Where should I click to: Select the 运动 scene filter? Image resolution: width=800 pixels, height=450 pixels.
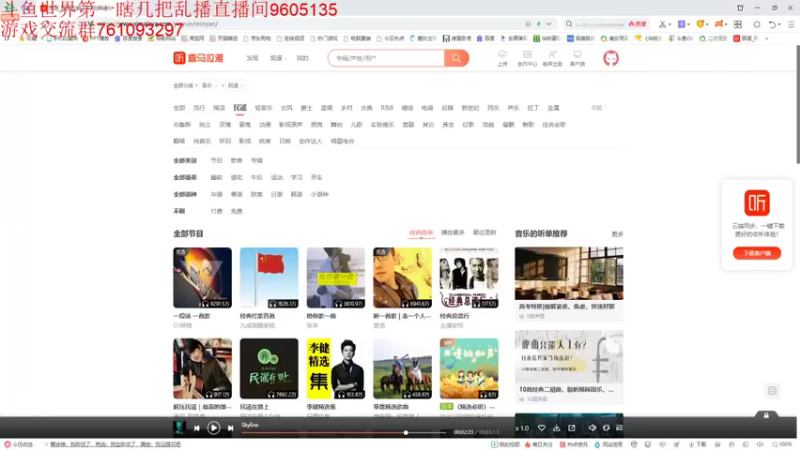coord(277,178)
